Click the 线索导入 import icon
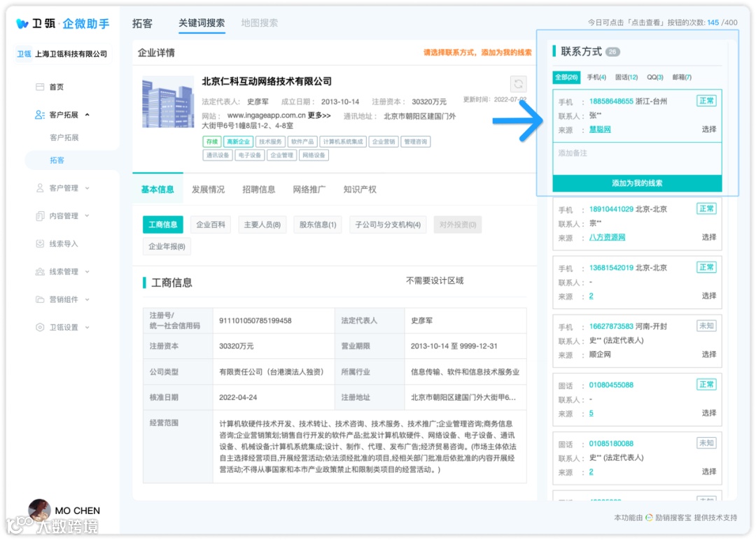 (x=40, y=243)
